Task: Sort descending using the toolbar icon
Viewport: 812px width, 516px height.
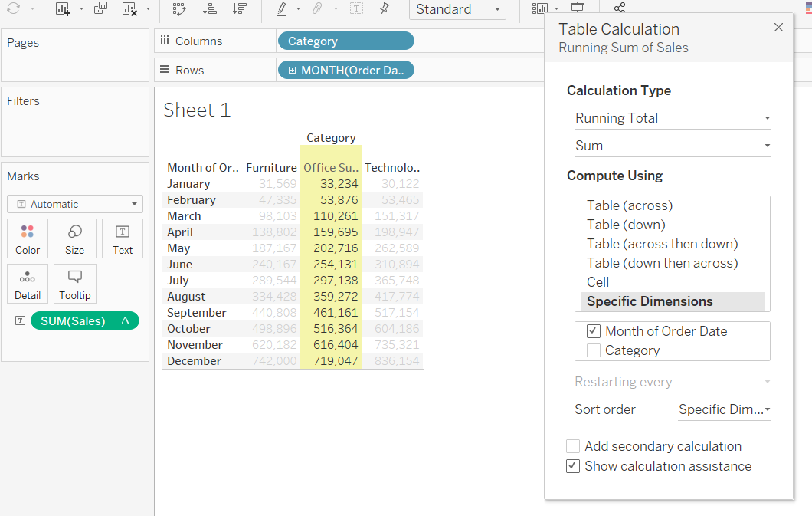Action: pyautogui.click(x=240, y=9)
